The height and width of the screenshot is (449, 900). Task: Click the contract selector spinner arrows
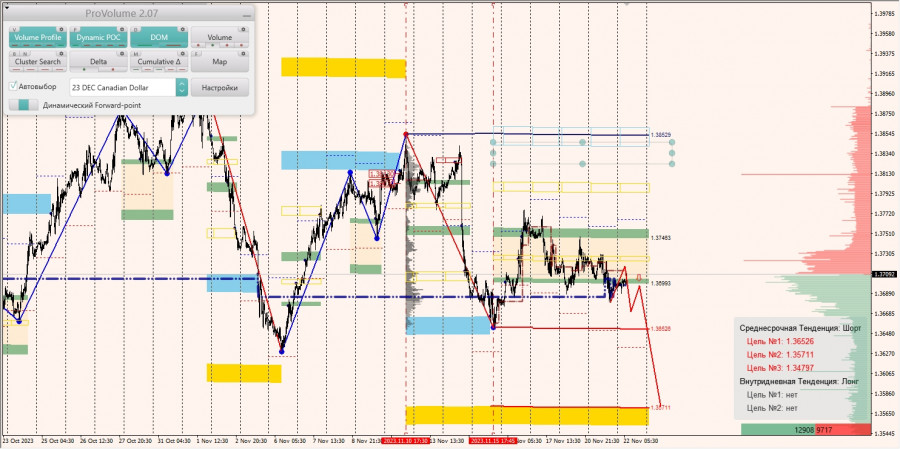point(182,87)
